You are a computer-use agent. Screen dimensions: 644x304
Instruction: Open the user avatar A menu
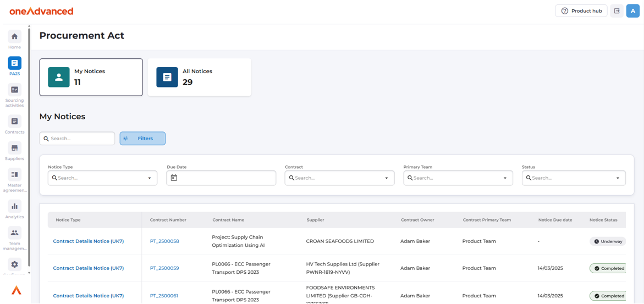coord(632,11)
